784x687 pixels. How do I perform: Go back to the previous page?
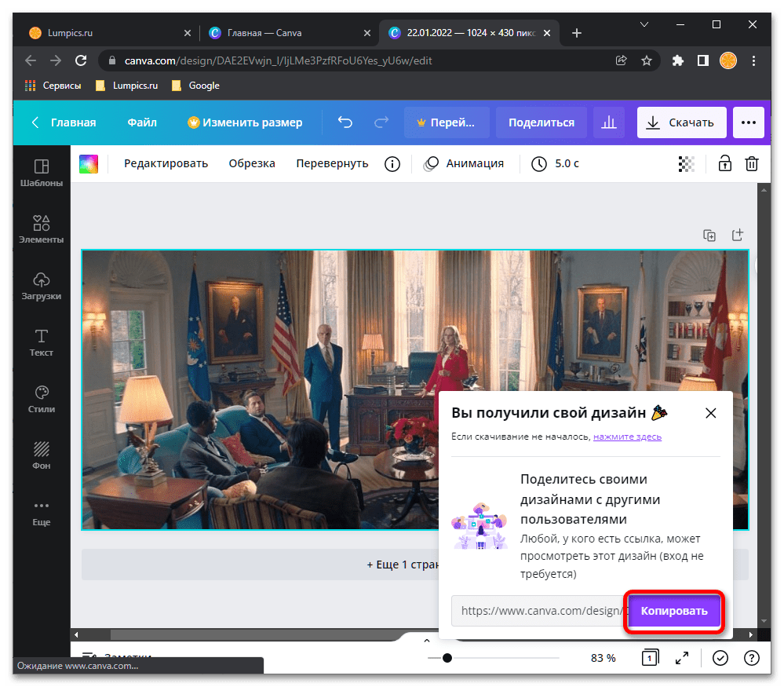(31, 60)
